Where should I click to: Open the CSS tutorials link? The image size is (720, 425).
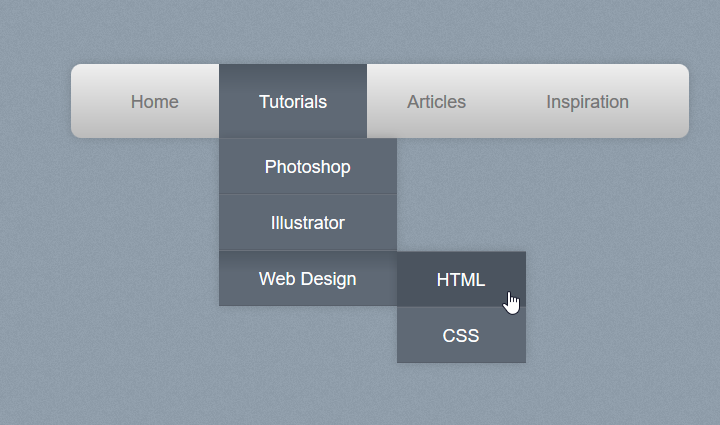click(461, 336)
